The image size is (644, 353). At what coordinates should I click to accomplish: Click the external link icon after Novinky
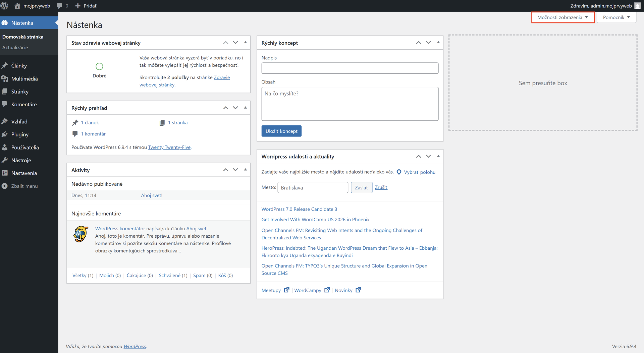point(358,290)
